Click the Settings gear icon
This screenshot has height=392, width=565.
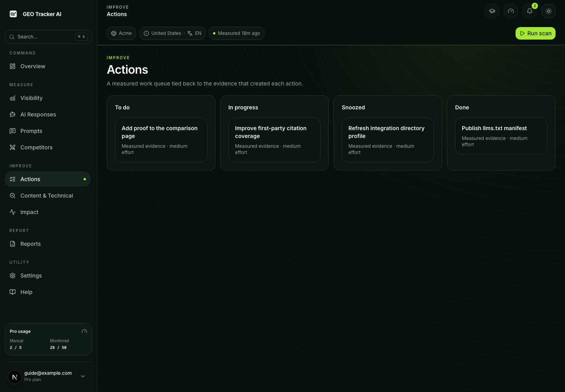(x=13, y=276)
